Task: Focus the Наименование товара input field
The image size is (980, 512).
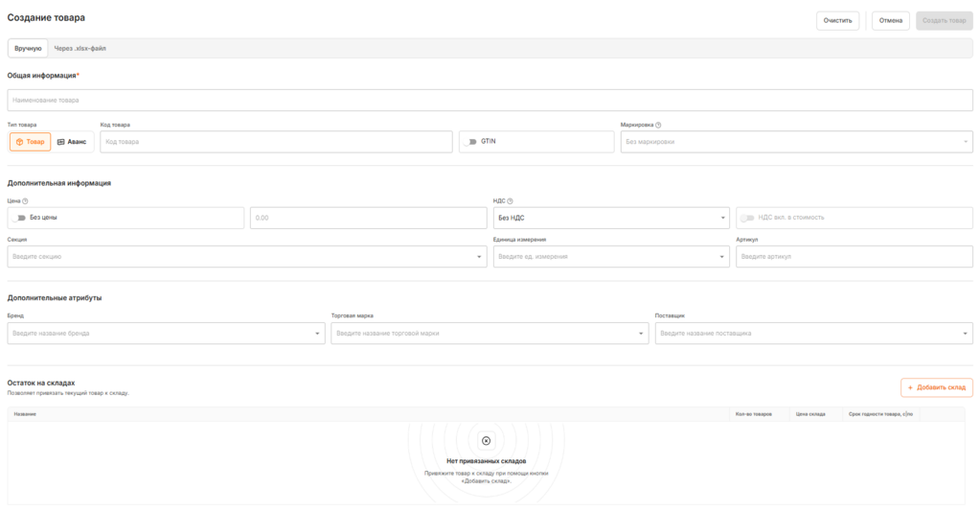Action: click(x=490, y=100)
